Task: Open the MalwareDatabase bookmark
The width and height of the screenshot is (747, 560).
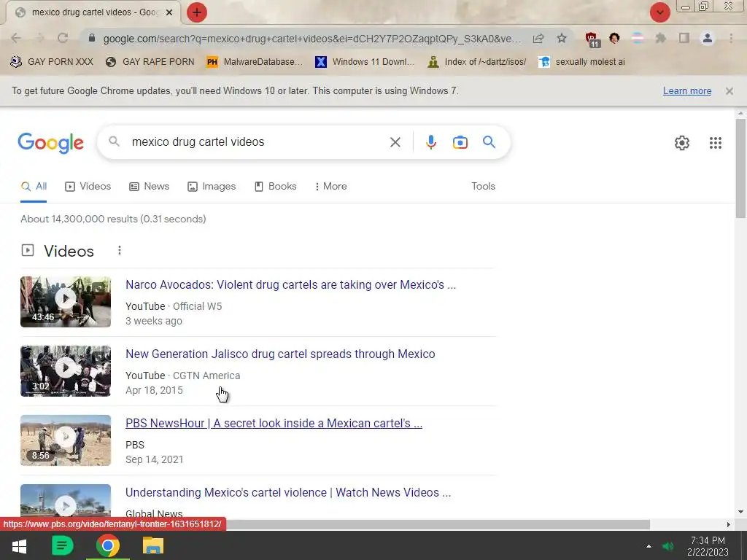Action: (255, 62)
